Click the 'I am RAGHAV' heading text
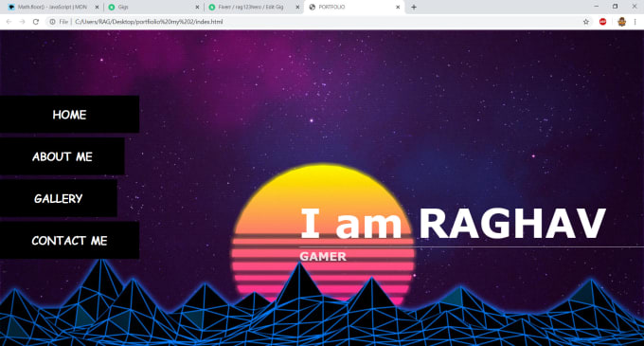This screenshot has width=644, height=346. point(453,224)
